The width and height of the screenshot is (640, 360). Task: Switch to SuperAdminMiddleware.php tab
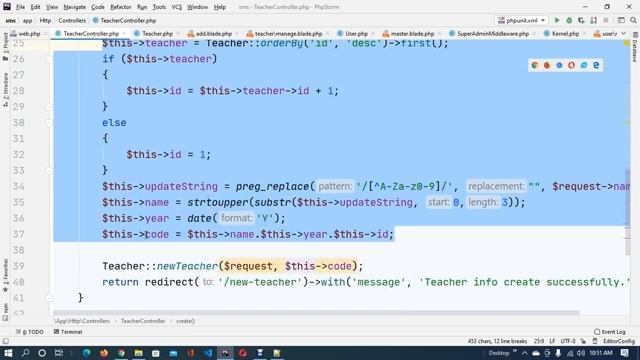[x=493, y=33]
